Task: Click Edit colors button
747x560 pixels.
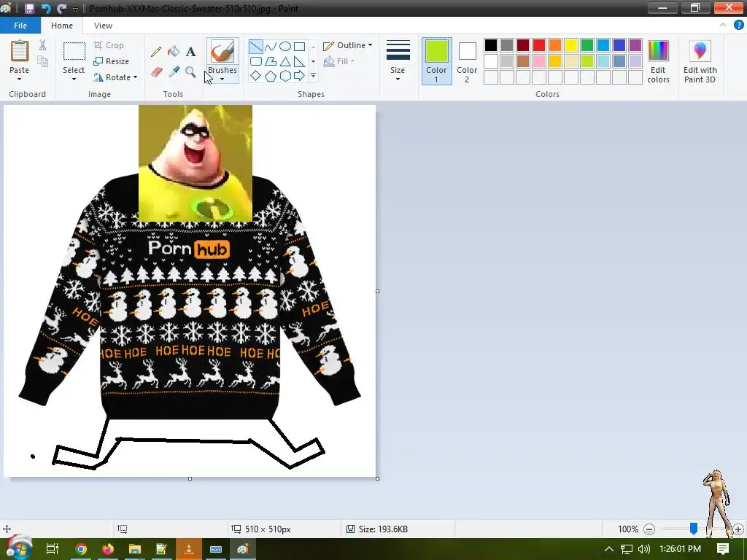Action: click(x=659, y=61)
